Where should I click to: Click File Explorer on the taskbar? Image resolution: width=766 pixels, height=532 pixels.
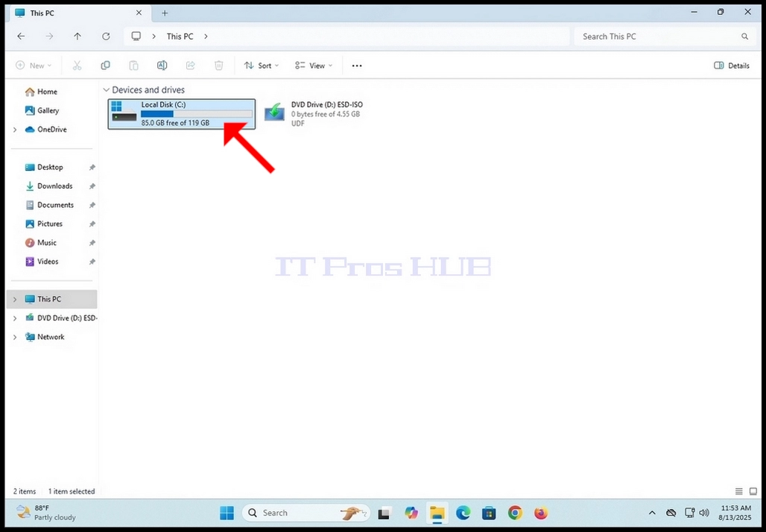click(437, 513)
